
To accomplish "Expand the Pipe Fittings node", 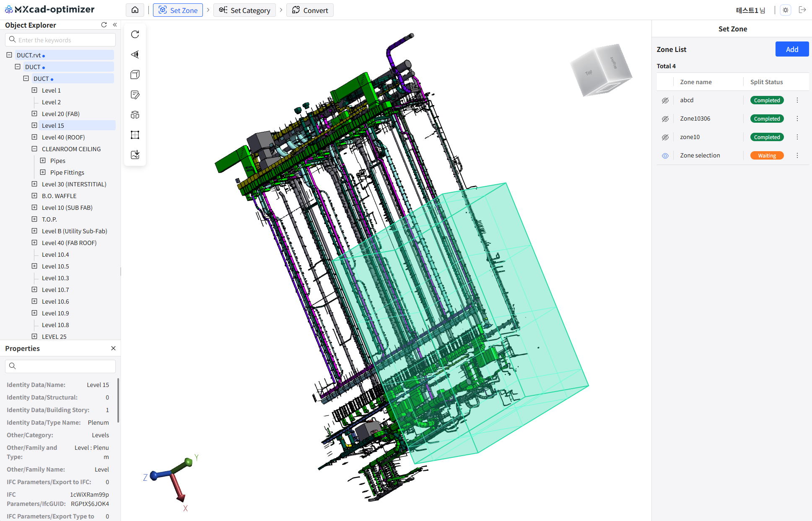I will pyautogui.click(x=43, y=173).
